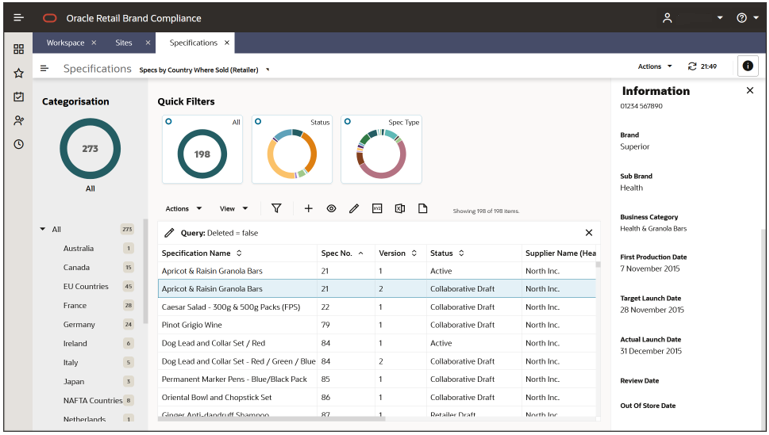Collapse the All tree node
Screen dimensions: 769x435
pyautogui.click(x=43, y=229)
